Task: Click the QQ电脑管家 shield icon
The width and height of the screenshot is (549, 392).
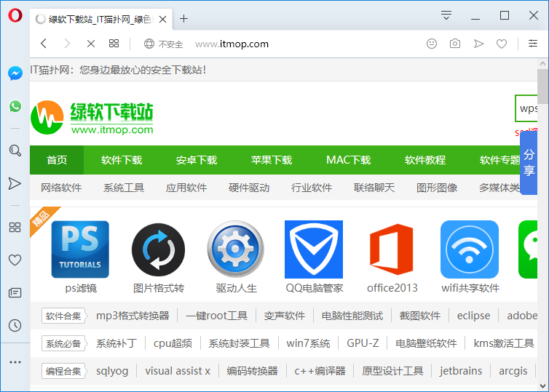Action: (314, 249)
